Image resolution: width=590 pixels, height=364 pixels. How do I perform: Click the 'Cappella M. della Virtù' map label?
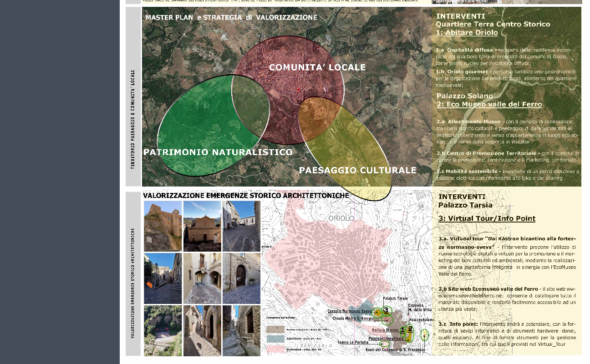(419, 308)
